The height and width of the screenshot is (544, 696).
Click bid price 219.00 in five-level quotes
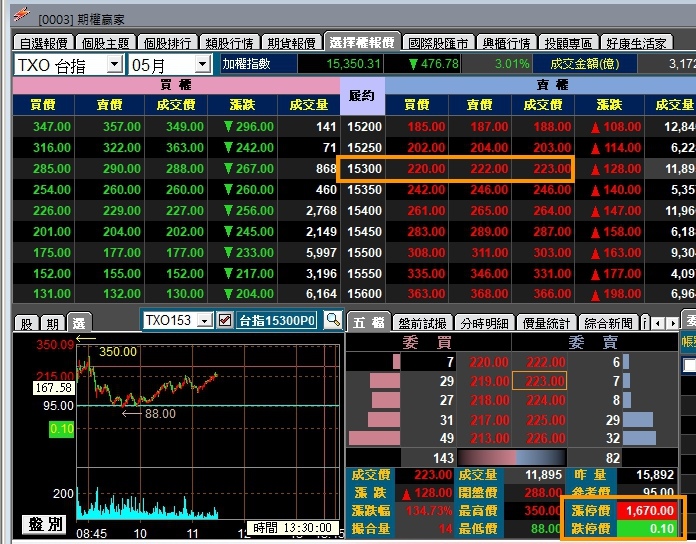pyautogui.click(x=489, y=381)
